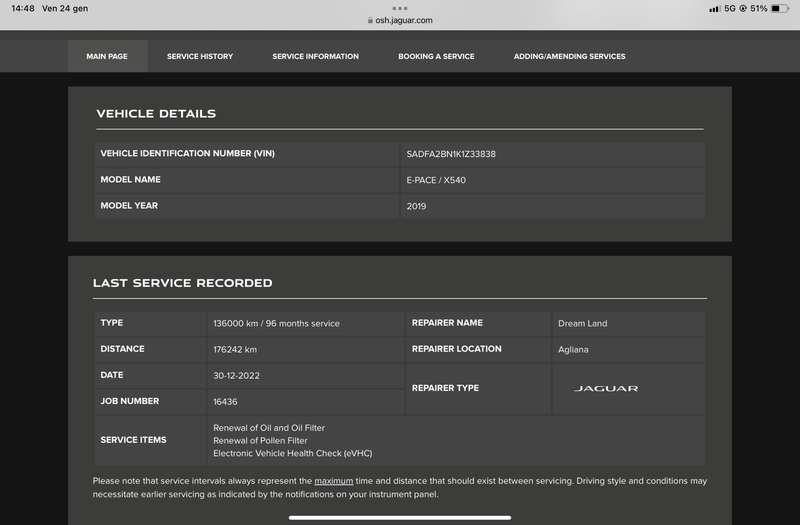Select repairer location Agliana

[573, 349]
